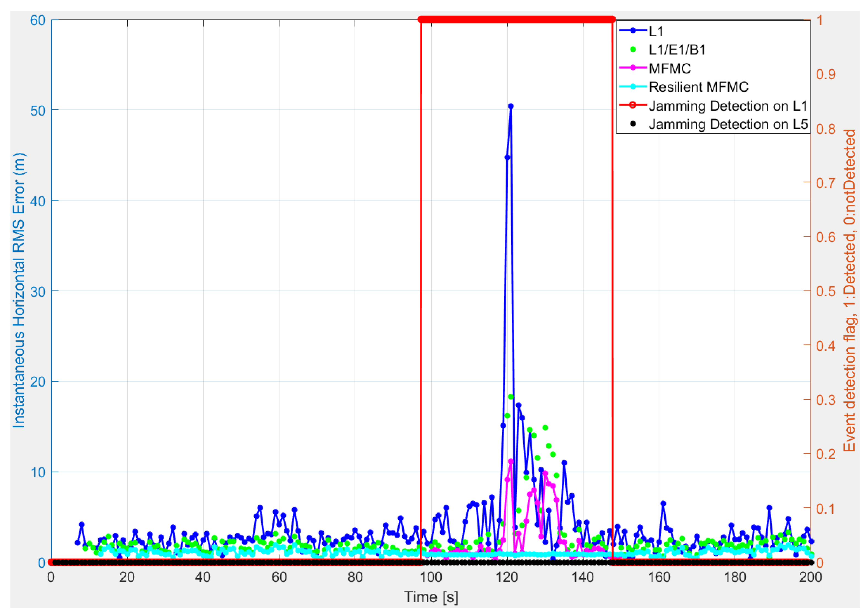Screen dimensions: 868x616
Task: Select the Event detection flag axis label
Action: pos(849,291)
